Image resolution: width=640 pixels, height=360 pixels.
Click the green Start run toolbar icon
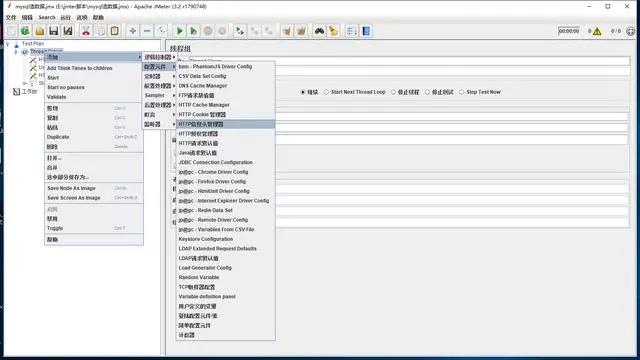tap(179, 31)
